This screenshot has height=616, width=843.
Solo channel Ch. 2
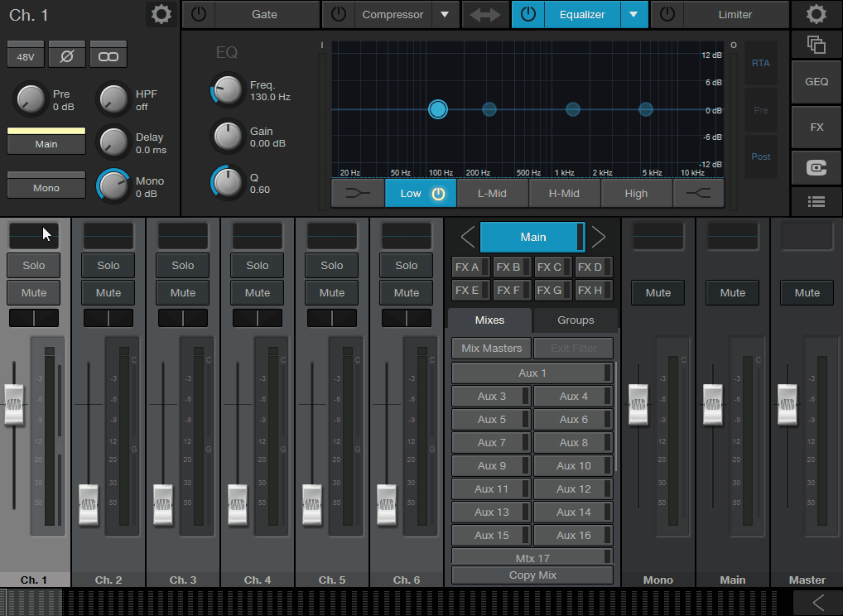(108, 265)
